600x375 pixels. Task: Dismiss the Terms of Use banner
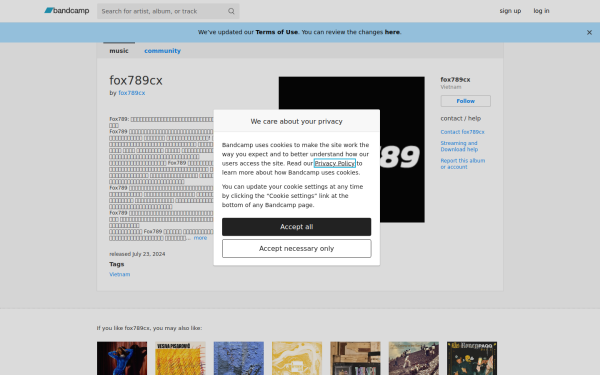589,33
